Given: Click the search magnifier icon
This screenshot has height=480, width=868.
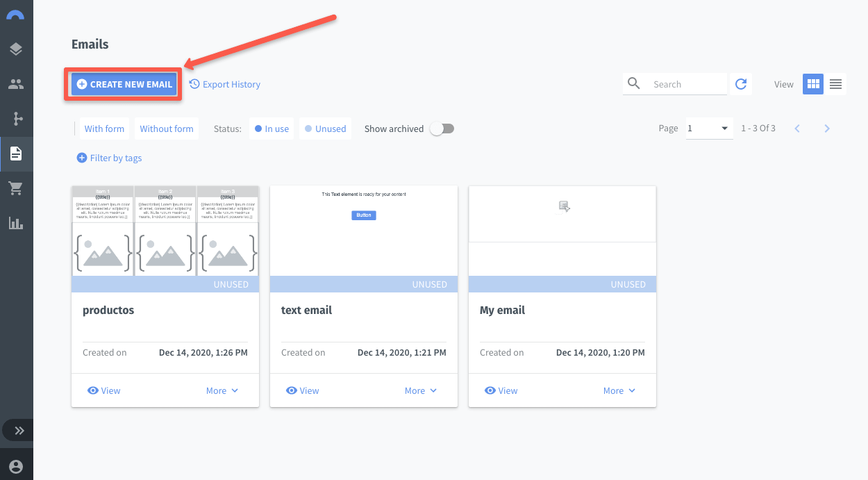Looking at the screenshot, I should pos(634,83).
